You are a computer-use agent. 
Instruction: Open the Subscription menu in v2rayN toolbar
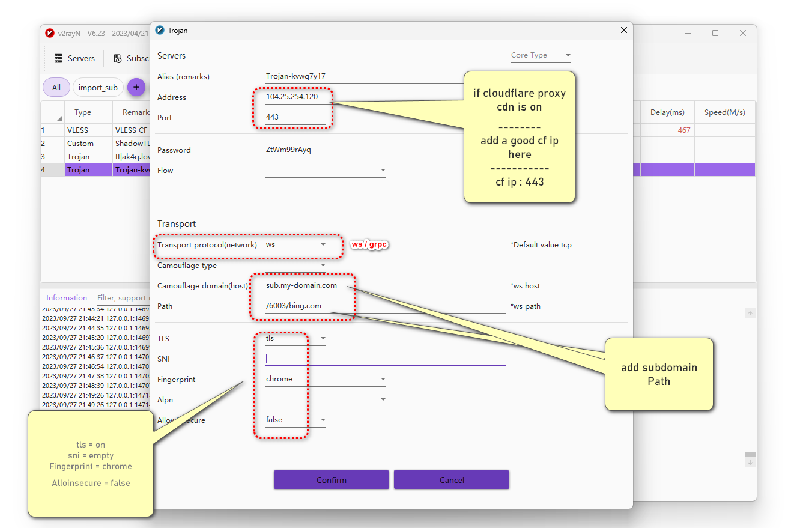(x=132, y=58)
